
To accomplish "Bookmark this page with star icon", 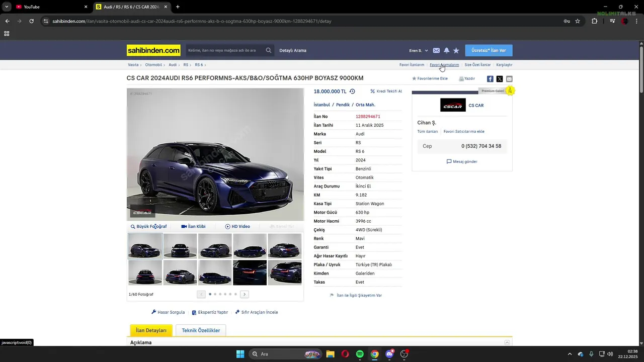I will [x=578, y=21].
